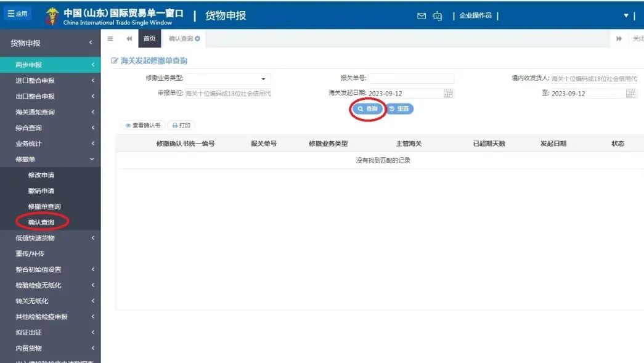Click the China customs emblem logo
Viewport: 644px width, 363px height.
tap(52, 16)
